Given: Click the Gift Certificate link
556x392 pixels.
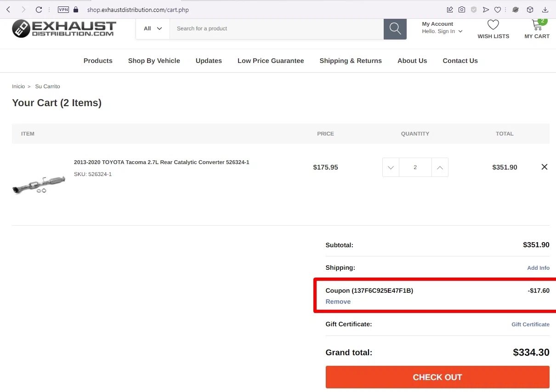Looking at the screenshot, I should coord(530,324).
